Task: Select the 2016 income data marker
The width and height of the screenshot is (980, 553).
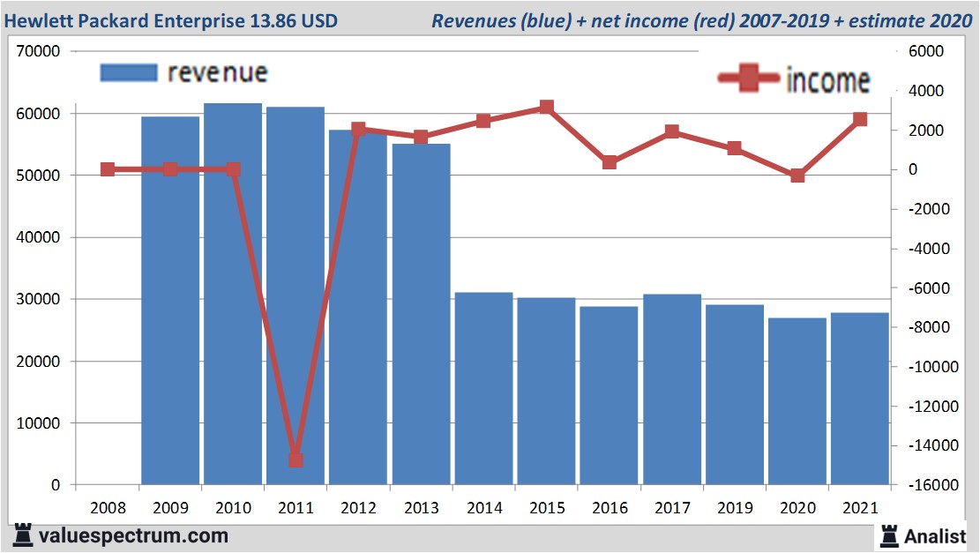Action: pyautogui.click(x=610, y=162)
